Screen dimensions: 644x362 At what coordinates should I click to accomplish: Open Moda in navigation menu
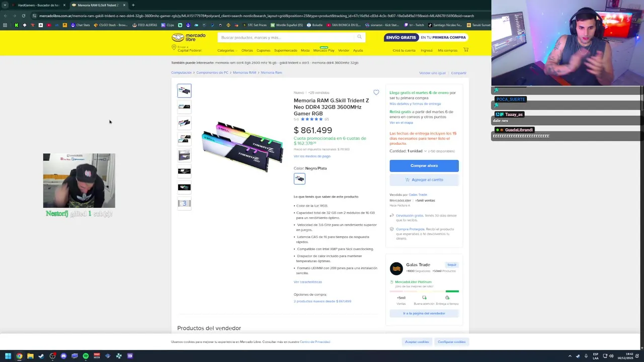coord(305,50)
